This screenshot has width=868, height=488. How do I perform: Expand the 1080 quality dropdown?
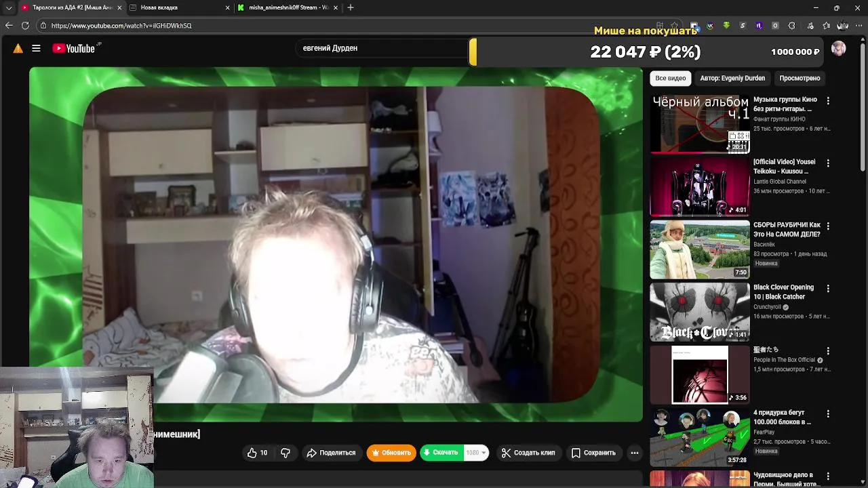477,453
